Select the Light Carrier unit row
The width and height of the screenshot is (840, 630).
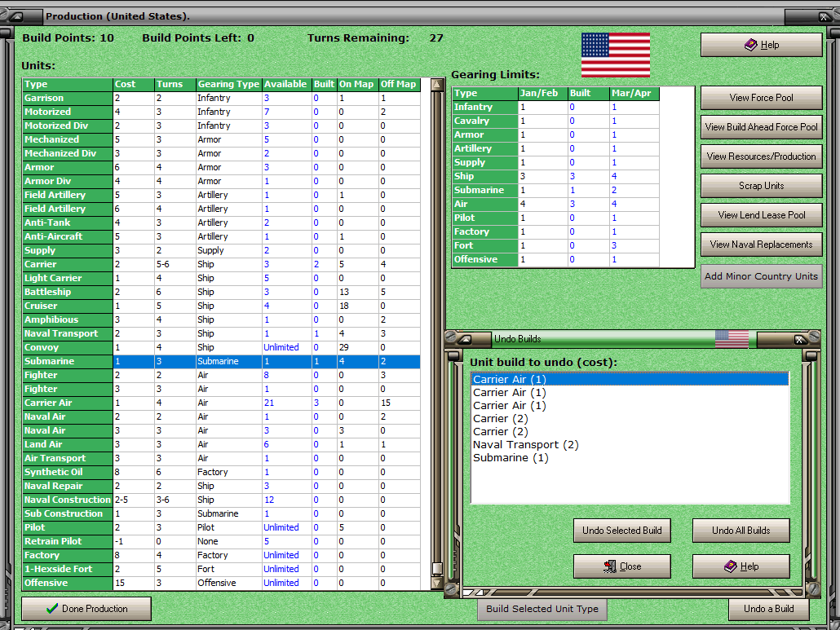click(221, 279)
